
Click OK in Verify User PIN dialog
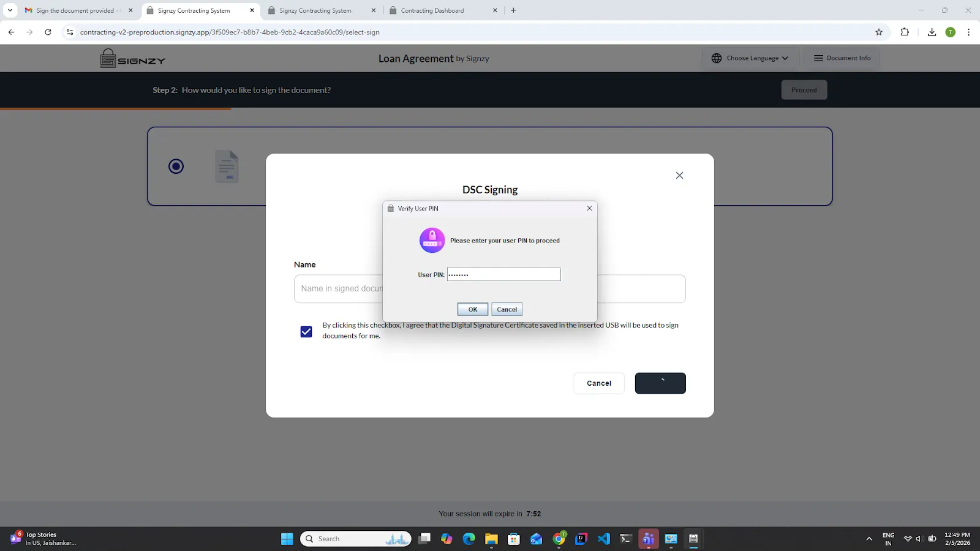tap(472, 309)
